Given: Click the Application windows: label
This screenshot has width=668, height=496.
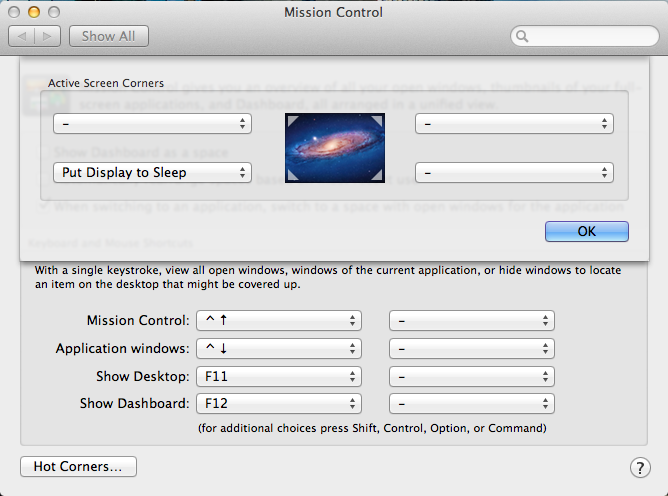Looking at the screenshot, I should tap(123, 349).
